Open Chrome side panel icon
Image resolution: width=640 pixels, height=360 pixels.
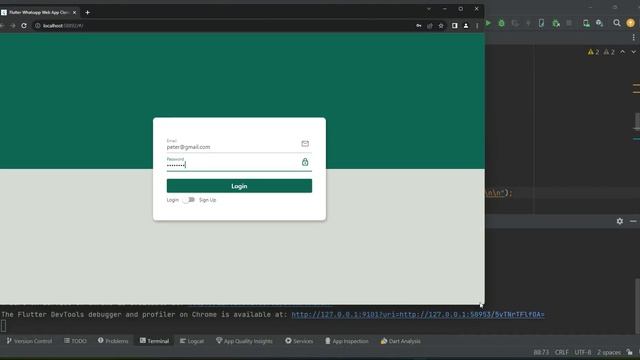click(x=455, y=26)
